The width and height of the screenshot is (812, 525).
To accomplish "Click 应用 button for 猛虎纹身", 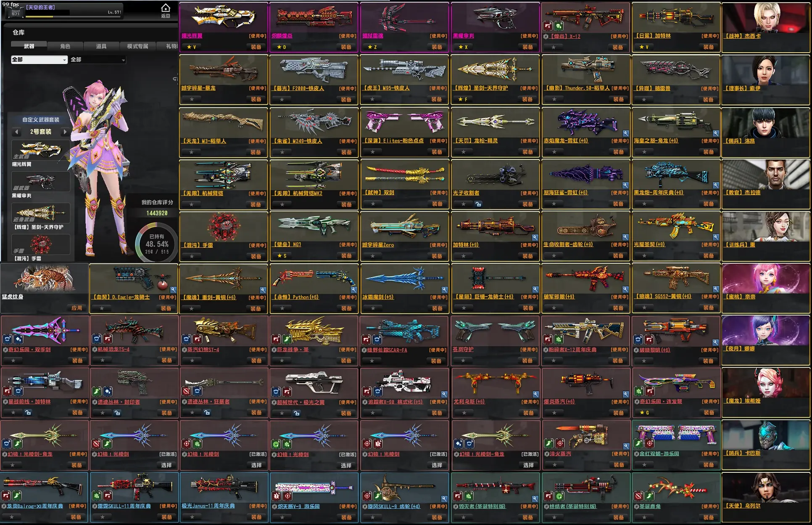I will pyautogui.click(x=77, y=308).
